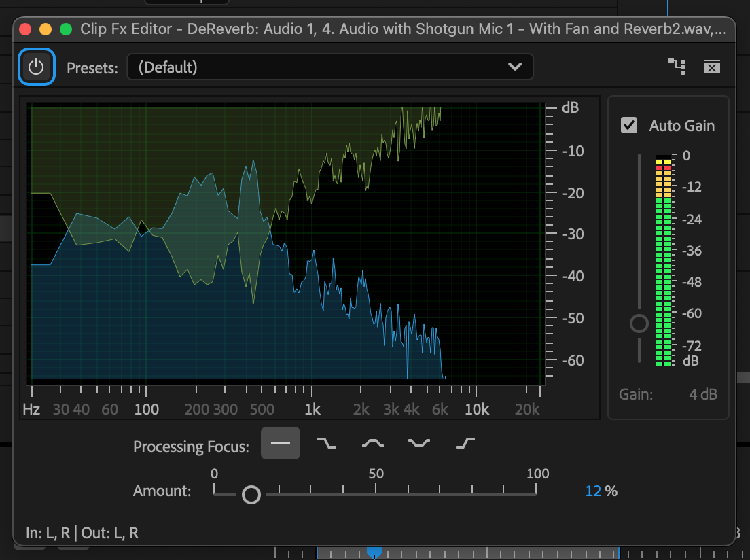This screenshot has width=750, height=560.
Task: Click the frequency spectrum graph display
Action: tap(285, 243)
